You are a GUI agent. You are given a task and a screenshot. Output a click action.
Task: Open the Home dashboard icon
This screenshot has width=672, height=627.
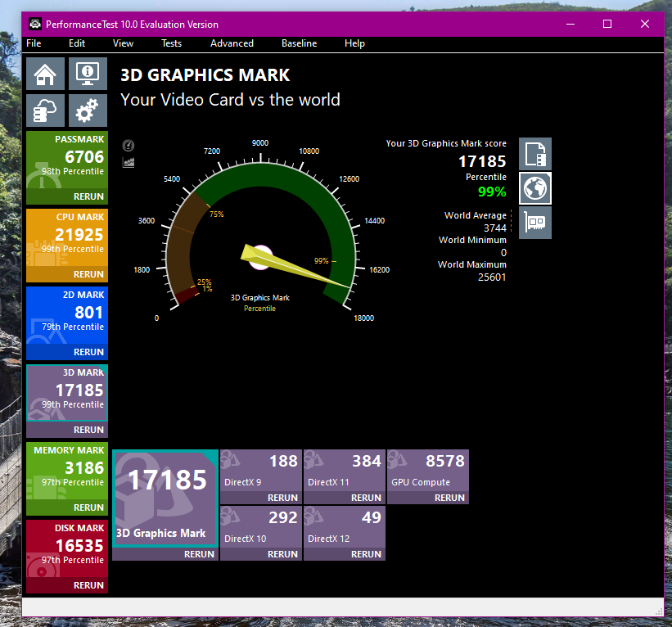[46, 74]
